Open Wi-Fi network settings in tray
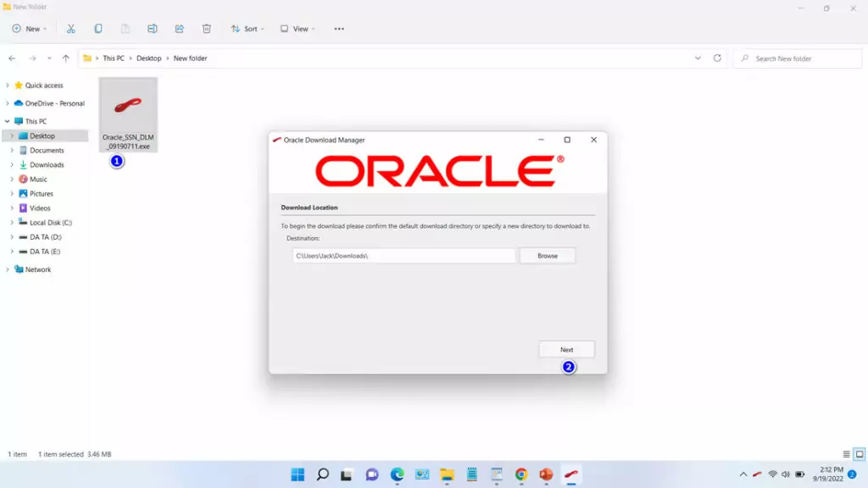Viewport: 868px width, 488px height. [773, 474]
